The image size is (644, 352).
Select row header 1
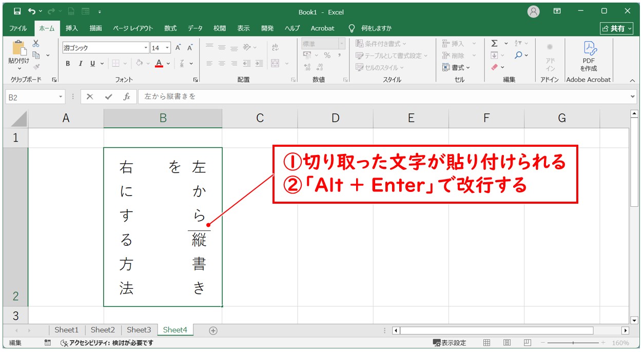point(14,138)
